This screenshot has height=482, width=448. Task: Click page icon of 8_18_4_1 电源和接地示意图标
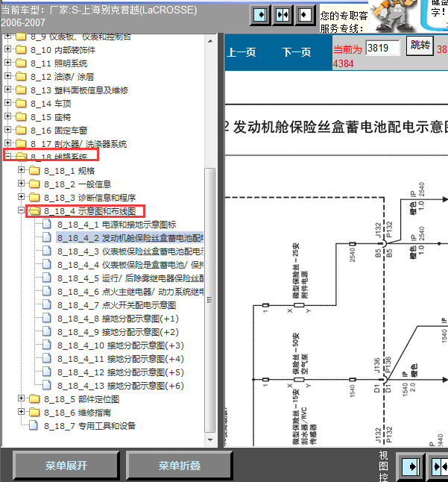[x=47, y=224]
